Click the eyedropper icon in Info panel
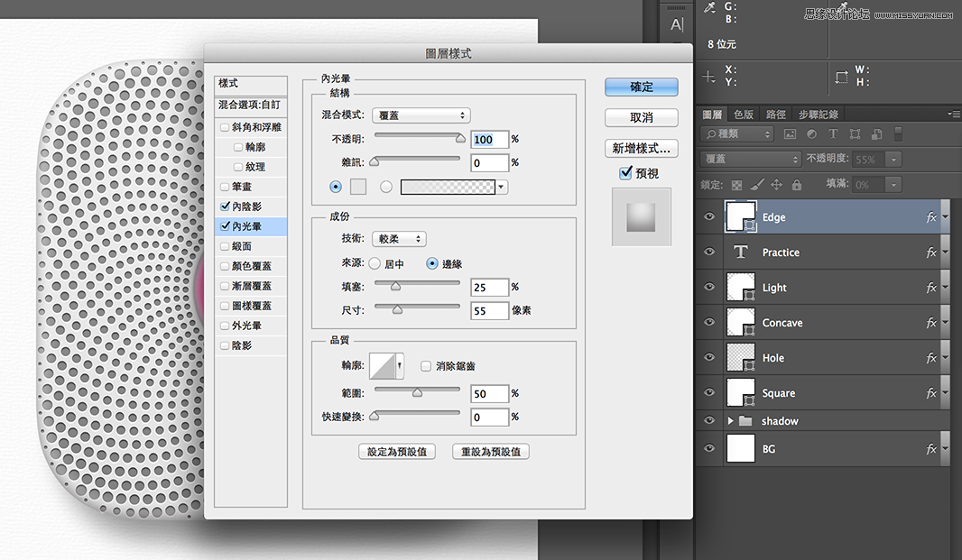 click(710, 7)
